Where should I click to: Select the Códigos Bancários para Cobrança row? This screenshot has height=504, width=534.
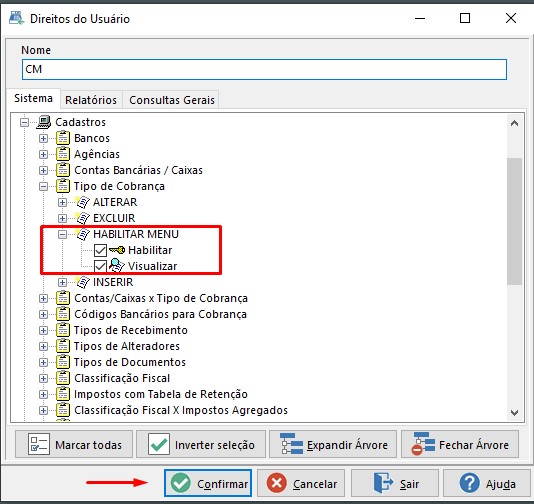click(x=160, y=314)
